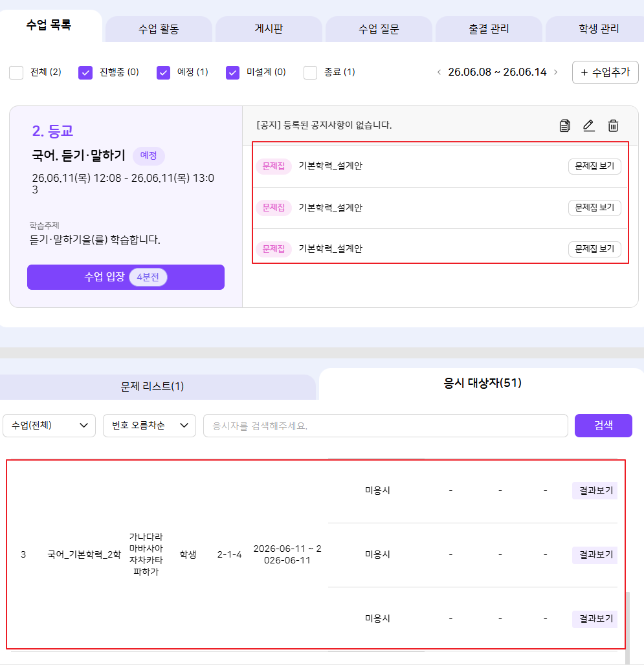Check the 종료 (1) checkbox

310,72
